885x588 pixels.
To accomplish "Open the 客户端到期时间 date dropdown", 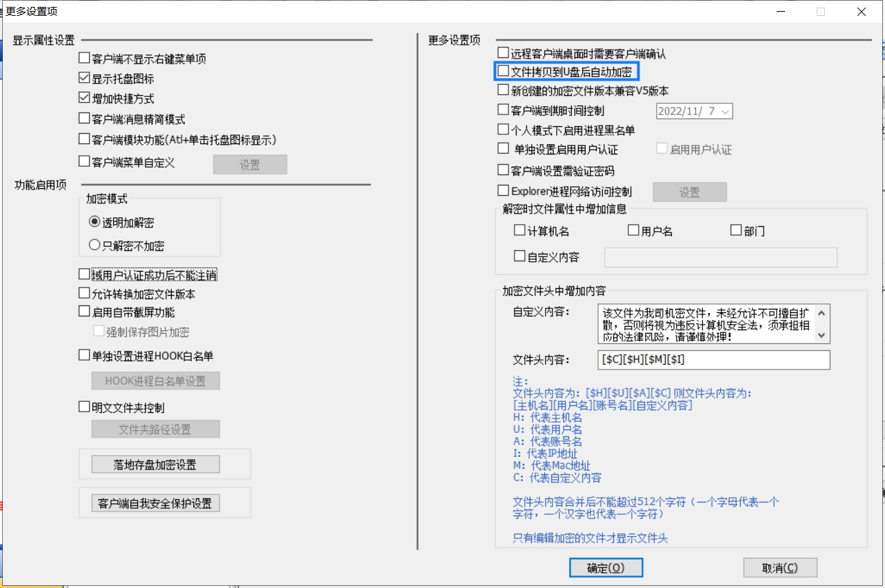I will [x=725, y=111].
